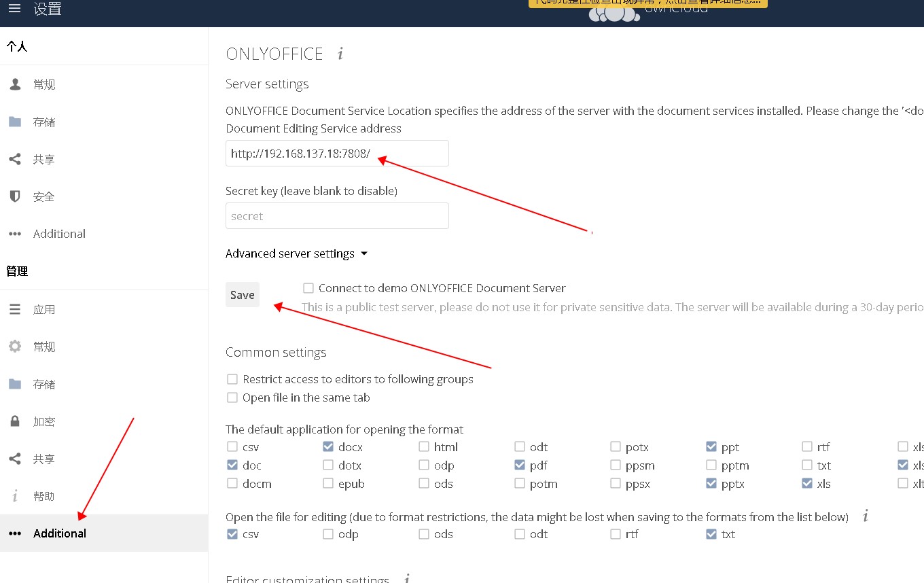Uncheck ppt format checkbox

pos(711,447)
